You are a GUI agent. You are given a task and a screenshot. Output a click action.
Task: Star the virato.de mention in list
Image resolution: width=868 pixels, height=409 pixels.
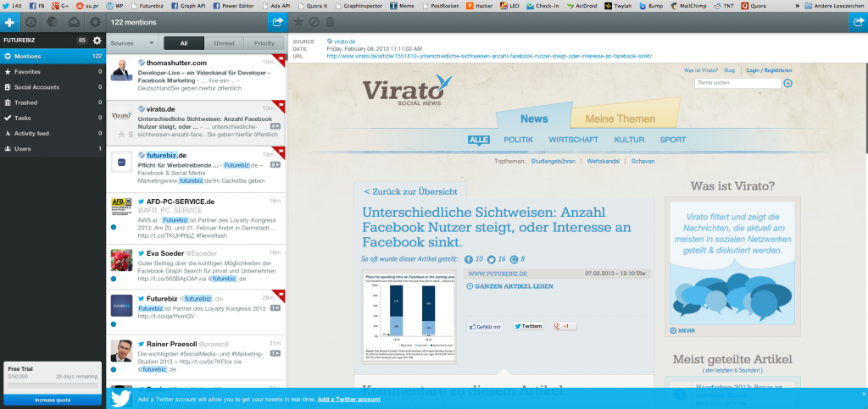[122, 135]
